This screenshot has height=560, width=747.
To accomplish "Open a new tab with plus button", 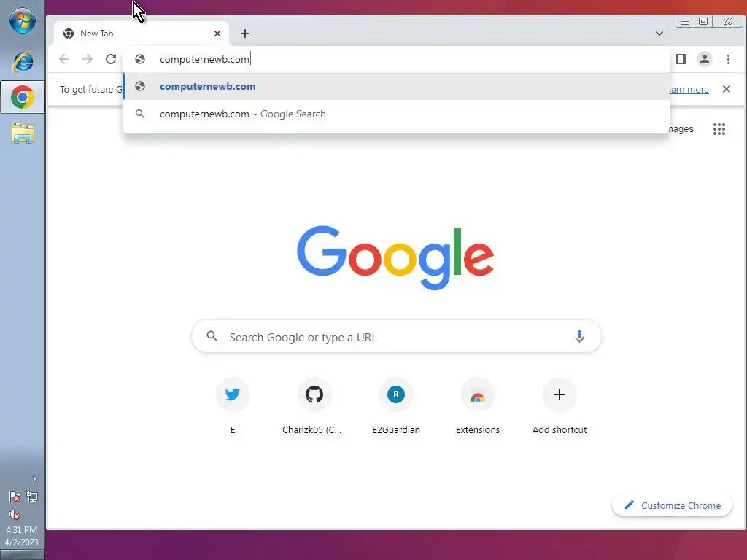I will (x=245, y=34).
